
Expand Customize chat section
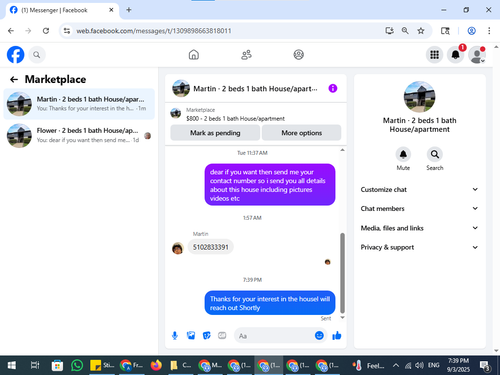[419, 189]
